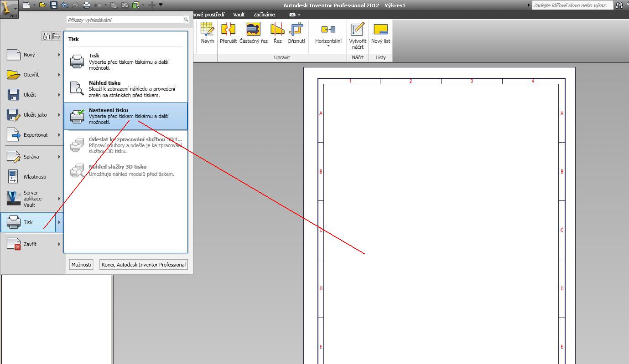Click the Možnosti button

tap(82, 265)
